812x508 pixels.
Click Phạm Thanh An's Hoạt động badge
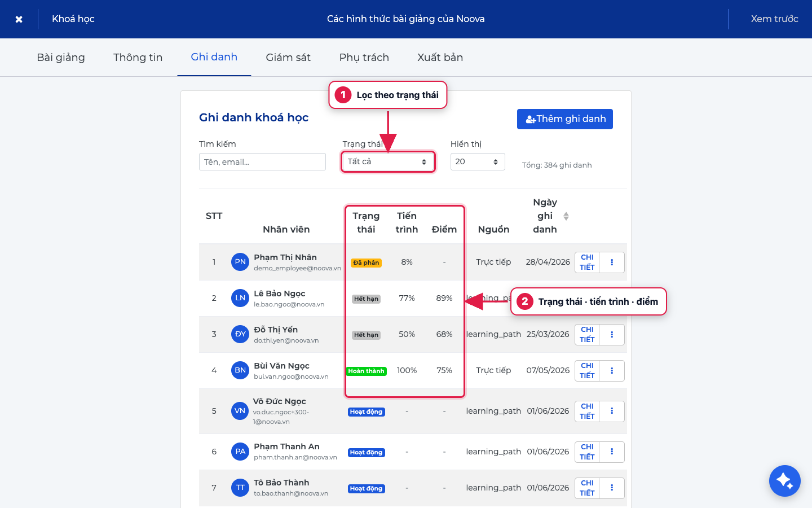click(366, 453)
